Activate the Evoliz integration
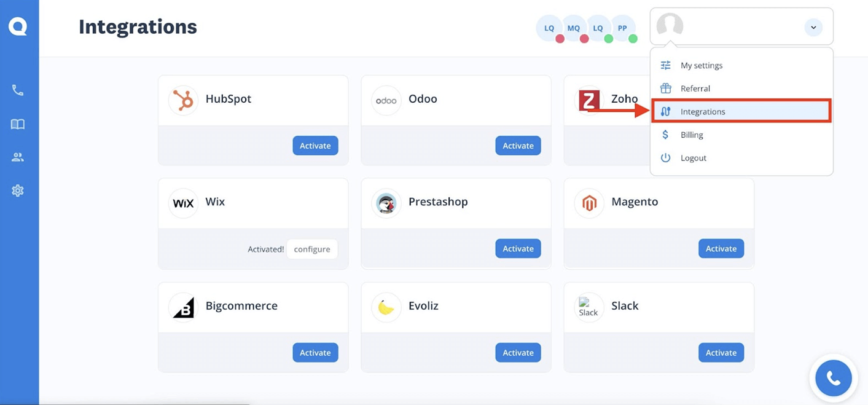Screen dimensions: 868x405 coord(518,353)
